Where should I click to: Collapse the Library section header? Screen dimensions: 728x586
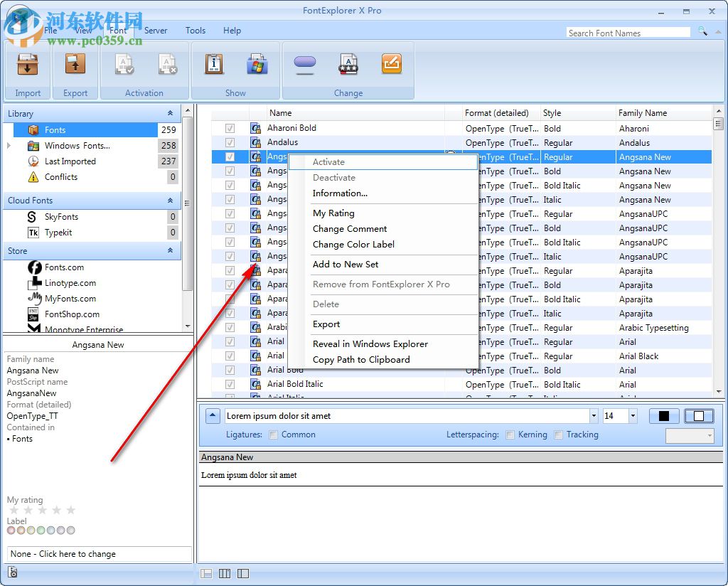pyautogui.click(x=171, y=113)
